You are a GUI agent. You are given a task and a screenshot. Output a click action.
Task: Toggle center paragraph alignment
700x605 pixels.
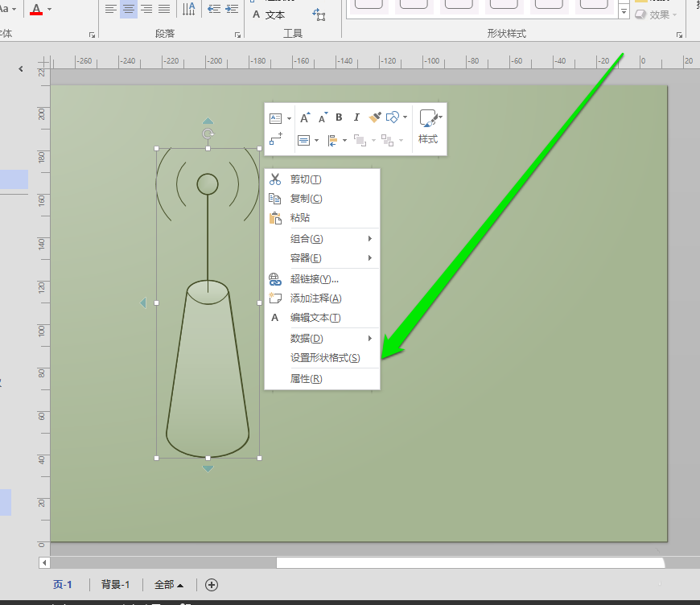tap(130, 8)
